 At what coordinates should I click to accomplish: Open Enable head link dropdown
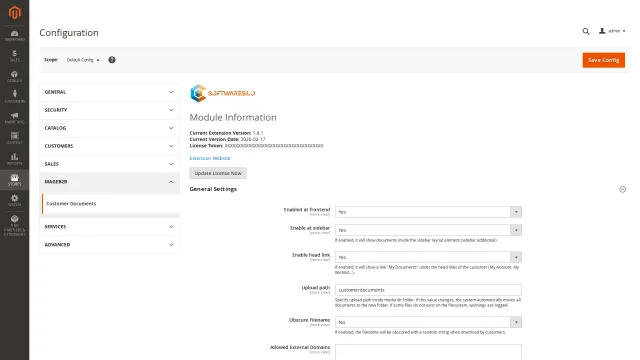[x=428, y=257]
